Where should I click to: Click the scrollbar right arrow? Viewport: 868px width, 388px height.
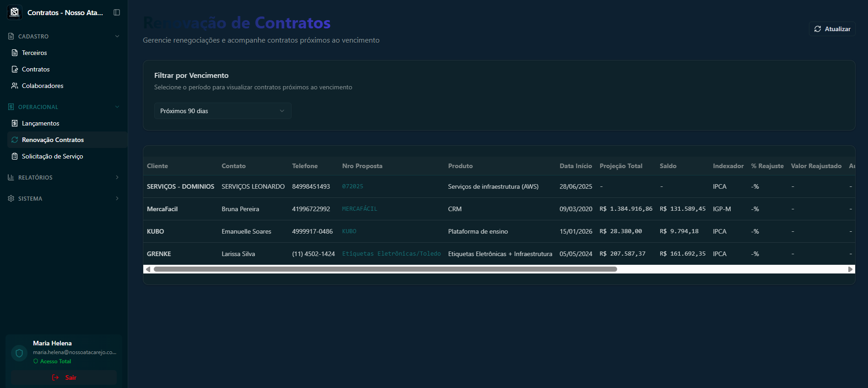pos(851,269)
